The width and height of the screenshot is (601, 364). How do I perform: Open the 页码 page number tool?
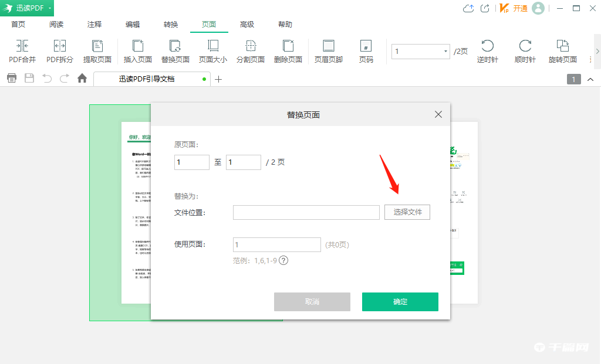click(x=366, y=51)
